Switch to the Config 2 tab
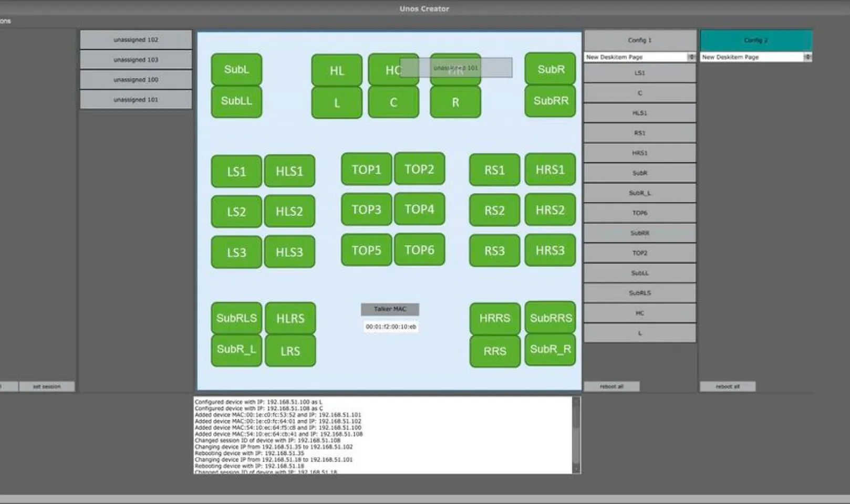 click(x=756, y=40)
